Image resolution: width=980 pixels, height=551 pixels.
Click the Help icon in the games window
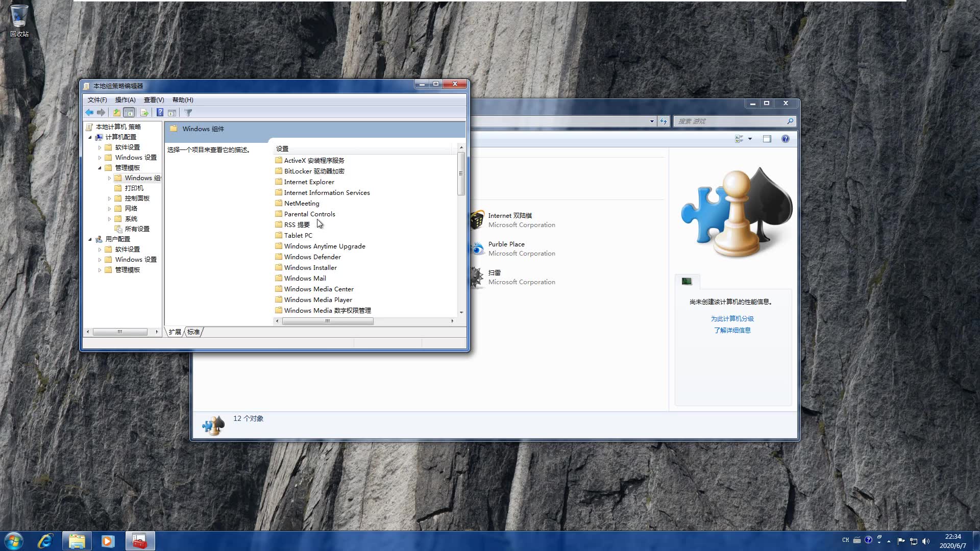[x=786, y=139]
